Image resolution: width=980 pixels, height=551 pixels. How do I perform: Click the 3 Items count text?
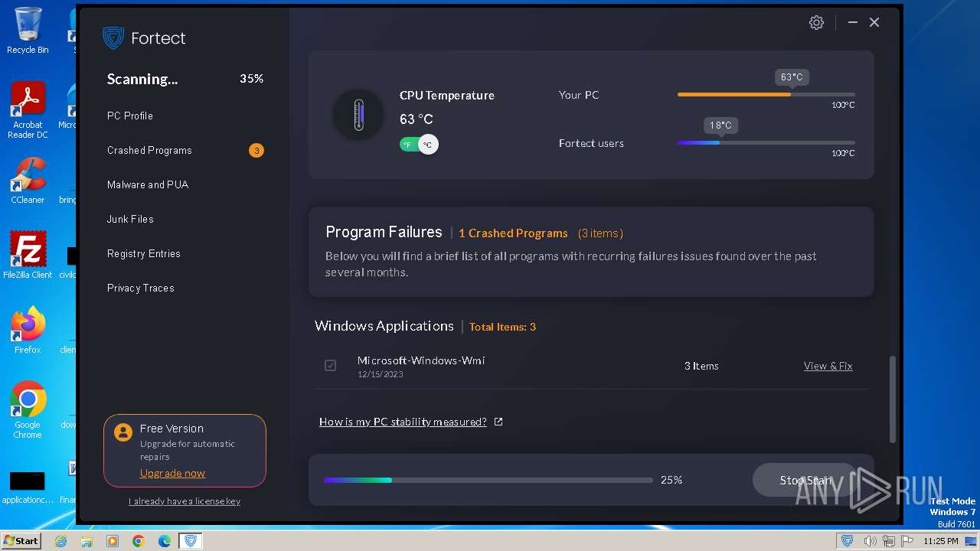[x=701, y=366]
